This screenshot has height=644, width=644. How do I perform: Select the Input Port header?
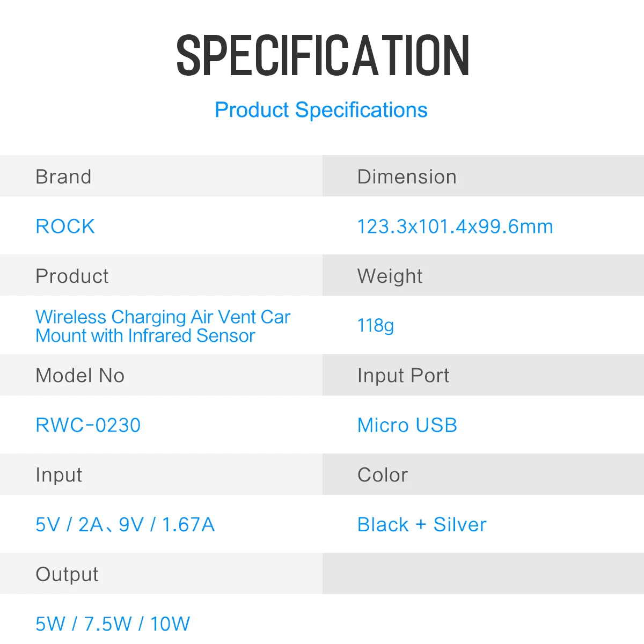pos(403,376)
